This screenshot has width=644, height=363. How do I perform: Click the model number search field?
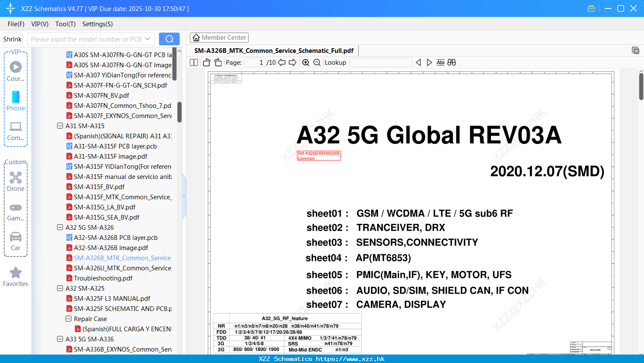click(86, 39)
